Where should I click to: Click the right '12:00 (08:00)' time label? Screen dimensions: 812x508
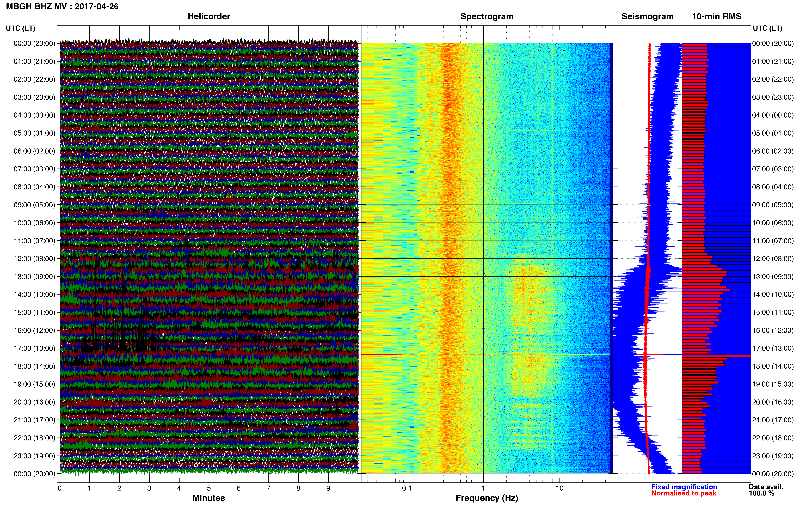pos(773,259)
